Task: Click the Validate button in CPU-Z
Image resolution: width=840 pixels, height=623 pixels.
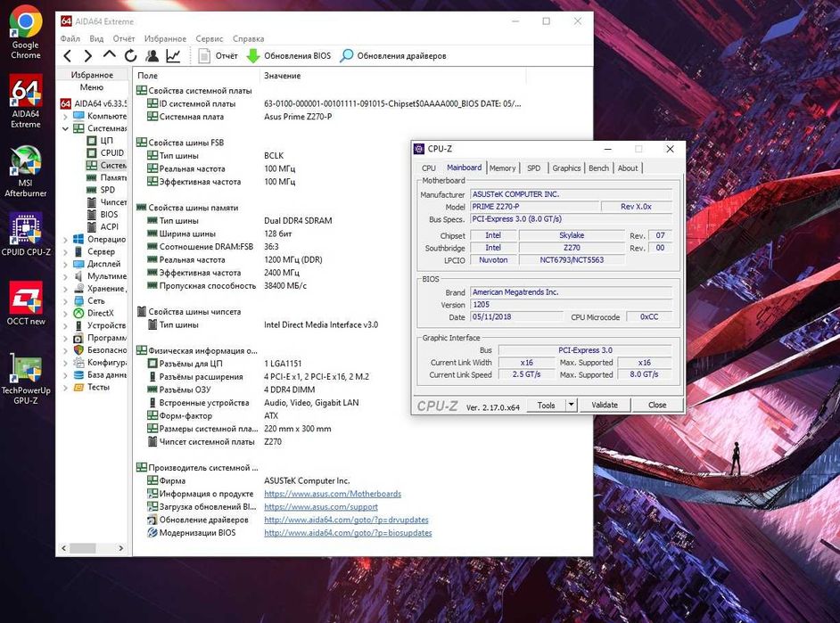Action: (x=605, y=405)
